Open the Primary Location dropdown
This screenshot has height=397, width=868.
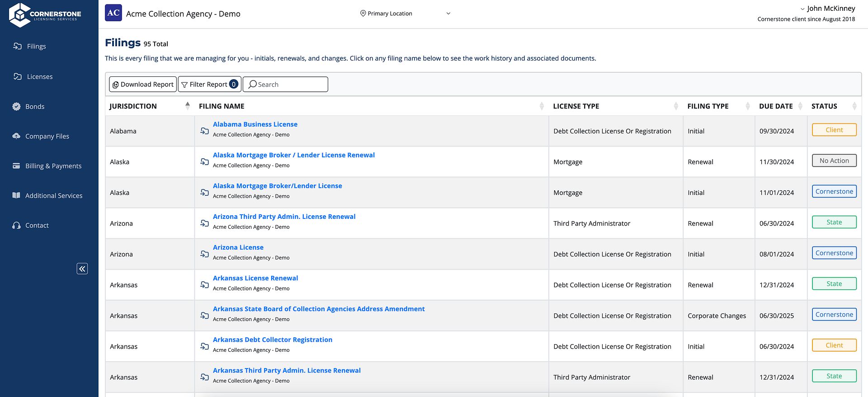406,14
